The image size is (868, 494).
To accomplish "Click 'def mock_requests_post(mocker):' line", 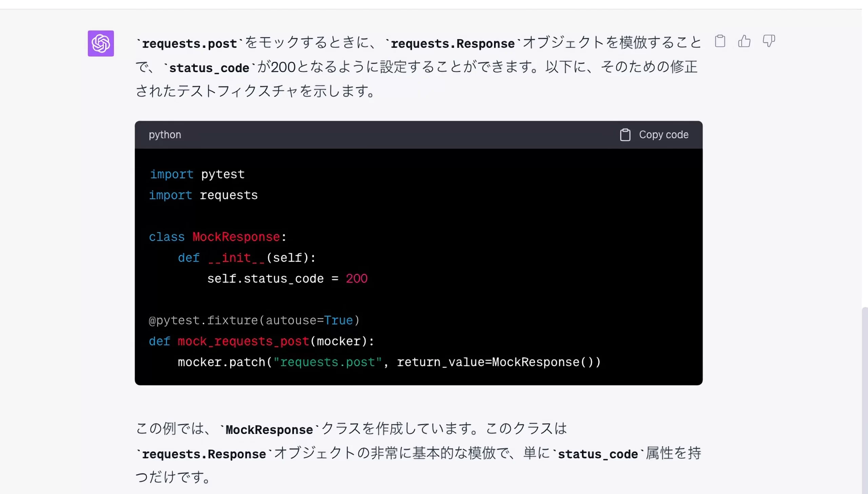I will click(261, 341).
